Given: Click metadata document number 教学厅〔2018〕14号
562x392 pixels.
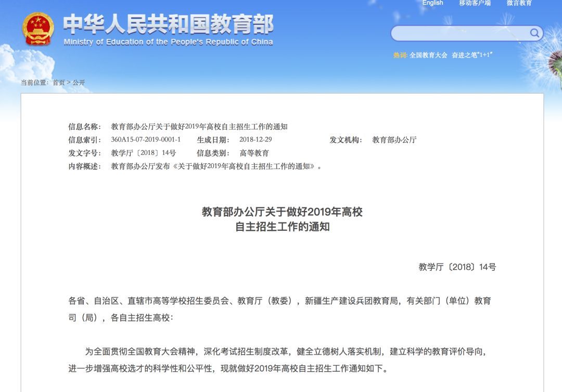Looking at the screenshot, I should (144, 153).
